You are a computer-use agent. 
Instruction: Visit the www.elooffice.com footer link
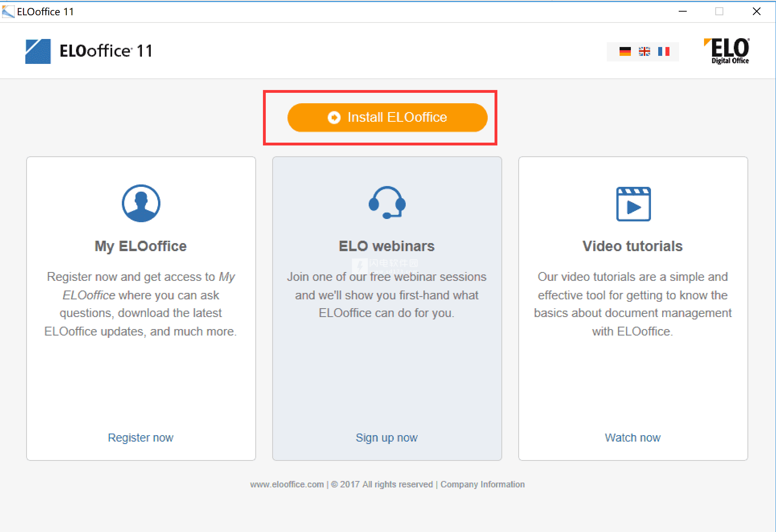(287, 485)
